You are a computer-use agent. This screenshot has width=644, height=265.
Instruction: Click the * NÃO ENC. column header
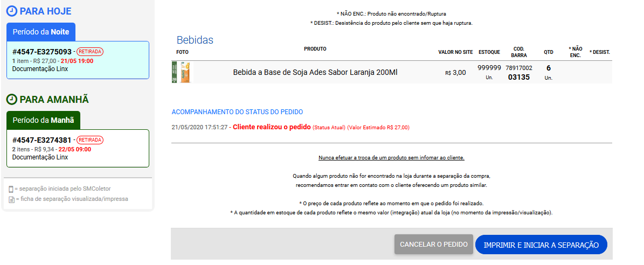576,52
